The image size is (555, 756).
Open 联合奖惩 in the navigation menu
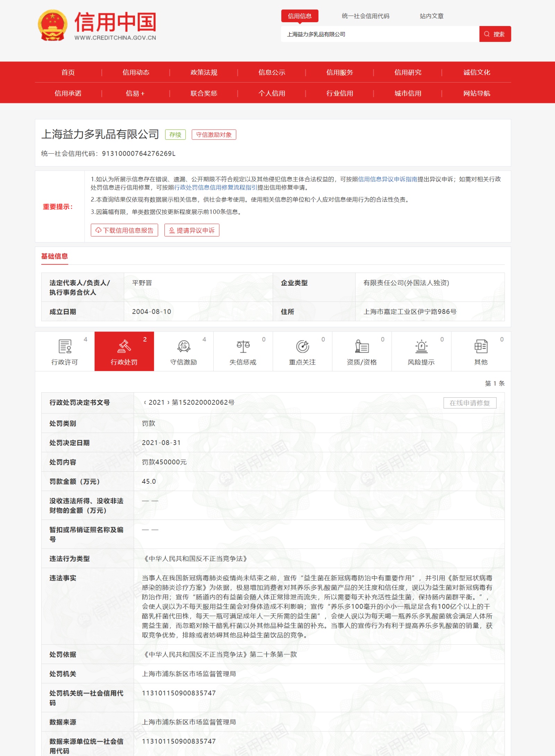204,93
